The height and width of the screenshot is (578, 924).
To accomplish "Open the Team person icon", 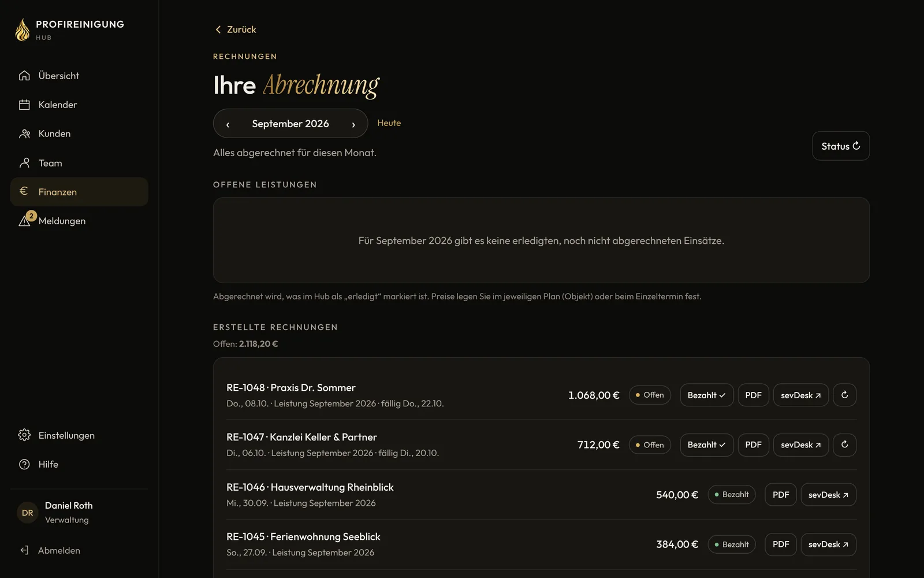I will (x=24, y=163).
